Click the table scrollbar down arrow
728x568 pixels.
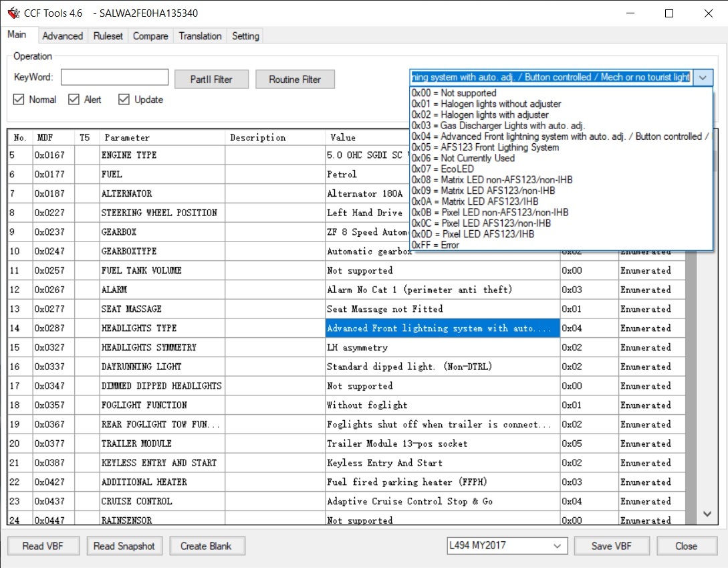coord(707,514)
